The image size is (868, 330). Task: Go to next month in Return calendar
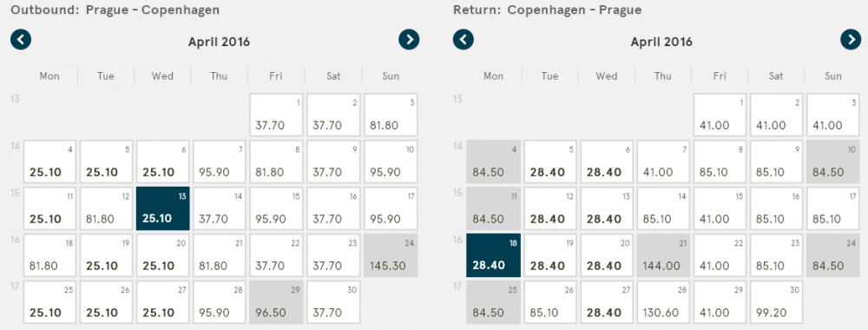pos(851,40)
